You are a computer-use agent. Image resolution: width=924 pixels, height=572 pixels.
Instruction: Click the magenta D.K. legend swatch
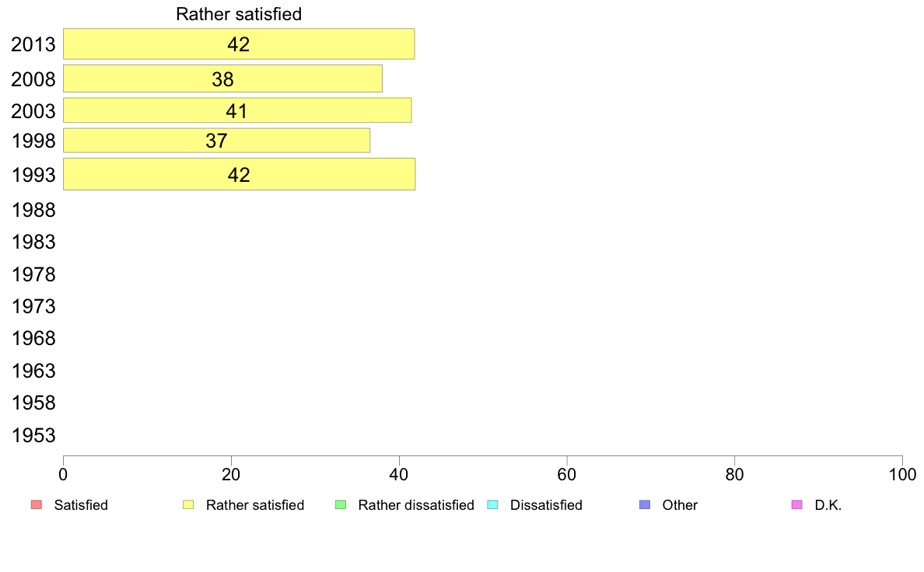796,505
